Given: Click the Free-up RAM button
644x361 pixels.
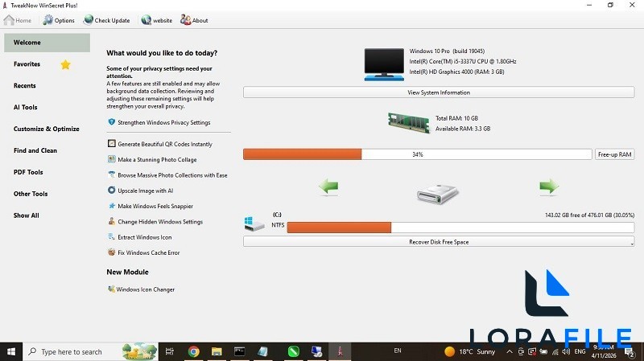Looking at the screenshot, I should coord(614,154).
